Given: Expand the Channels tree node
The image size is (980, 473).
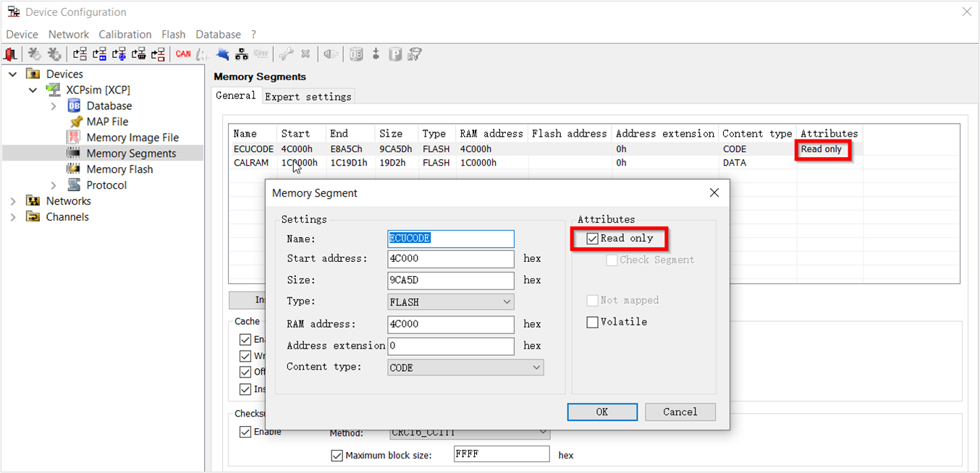Looking at the screenshot, I should pyautogui.click(x=13, y=217).
